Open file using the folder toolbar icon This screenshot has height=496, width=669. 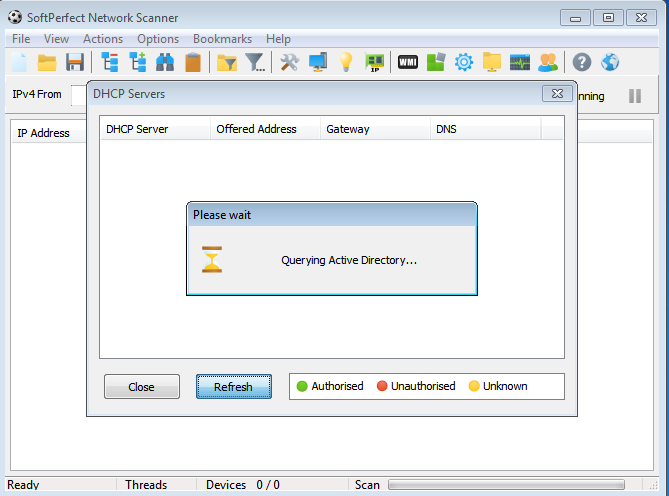pyautogui.click(x=47, y=63)
